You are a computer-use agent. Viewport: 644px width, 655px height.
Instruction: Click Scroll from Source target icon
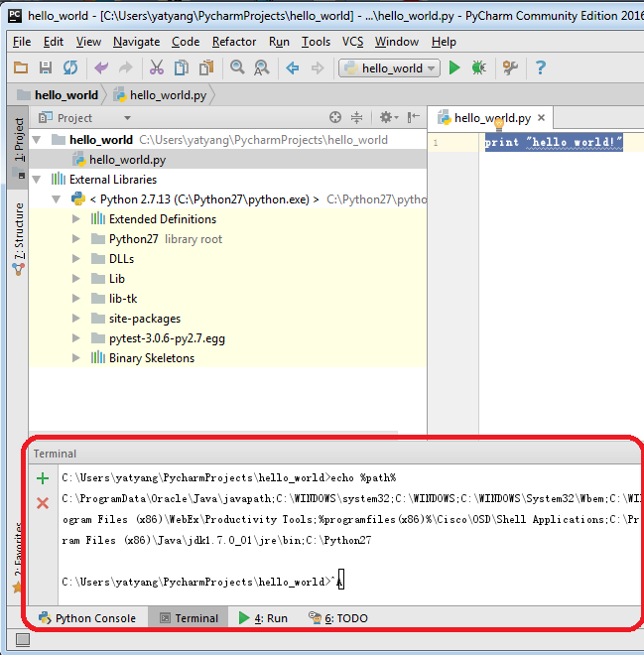[335, 117]
